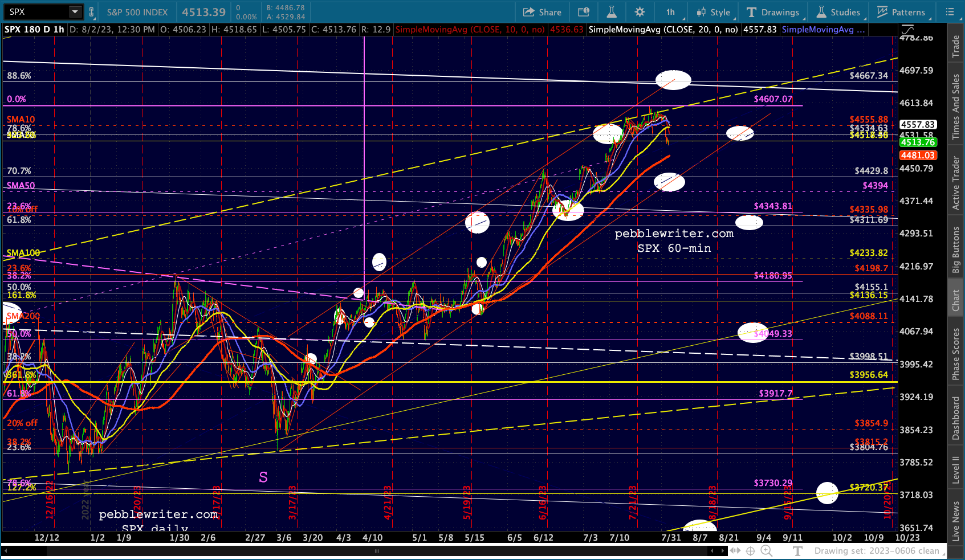Open the Studies menu

pyautogui.click(x=838, y=12)
